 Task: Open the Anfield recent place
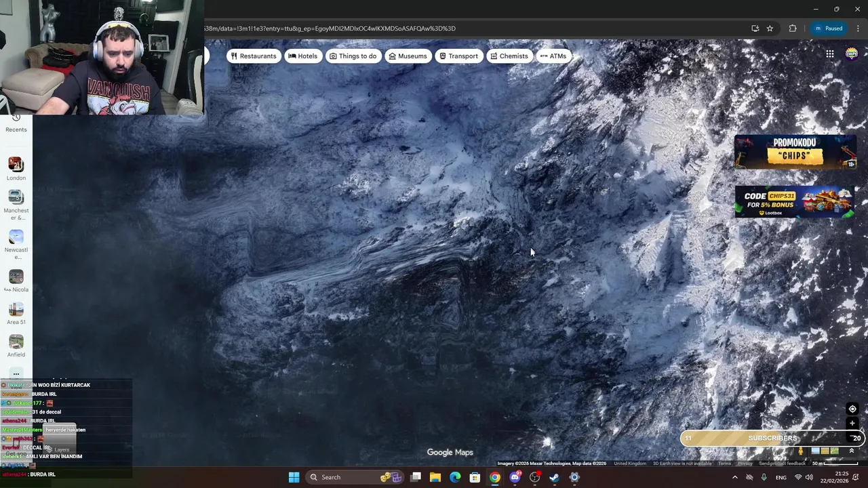(16, 346)
